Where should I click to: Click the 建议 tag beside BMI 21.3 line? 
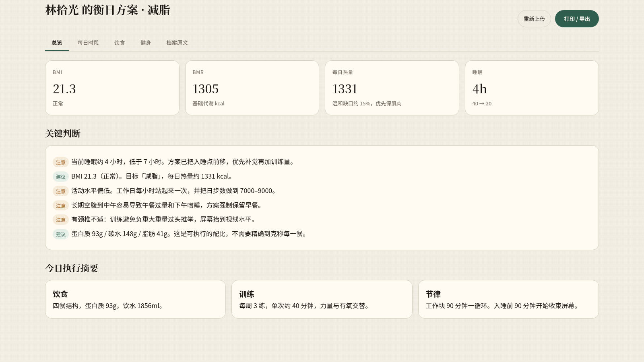pyautogui.click(x=61, y=177)
